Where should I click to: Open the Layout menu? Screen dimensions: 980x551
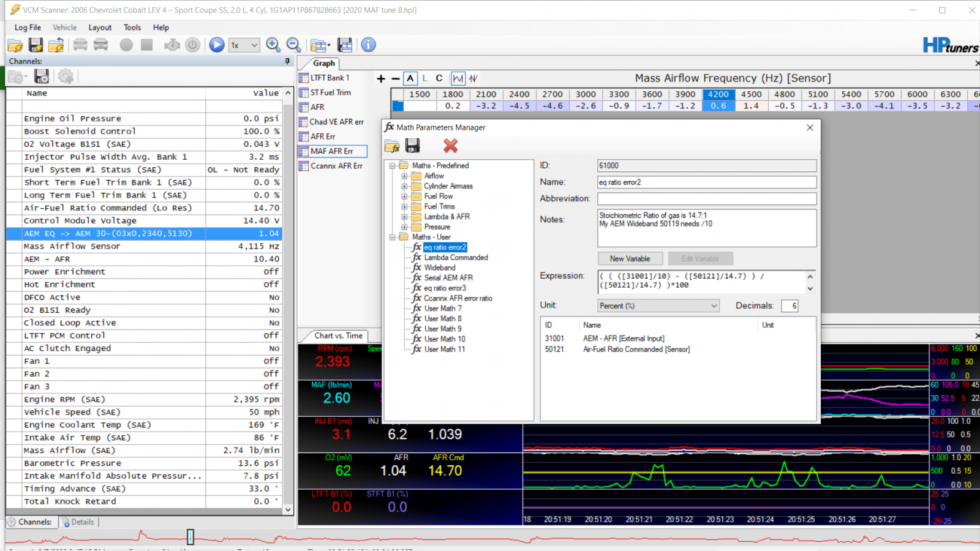point(100,28)
